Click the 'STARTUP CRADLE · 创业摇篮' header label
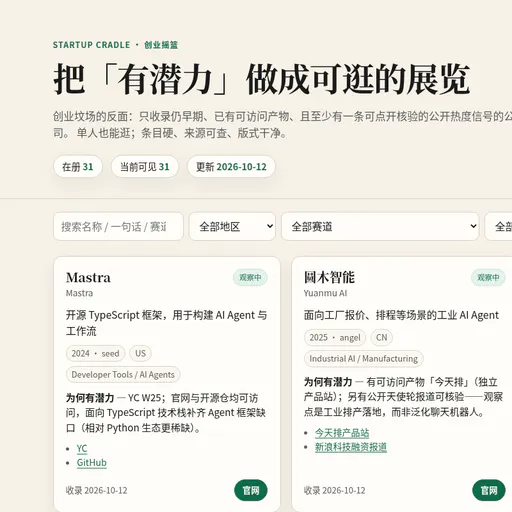512x512 pixels. point(115,45)
